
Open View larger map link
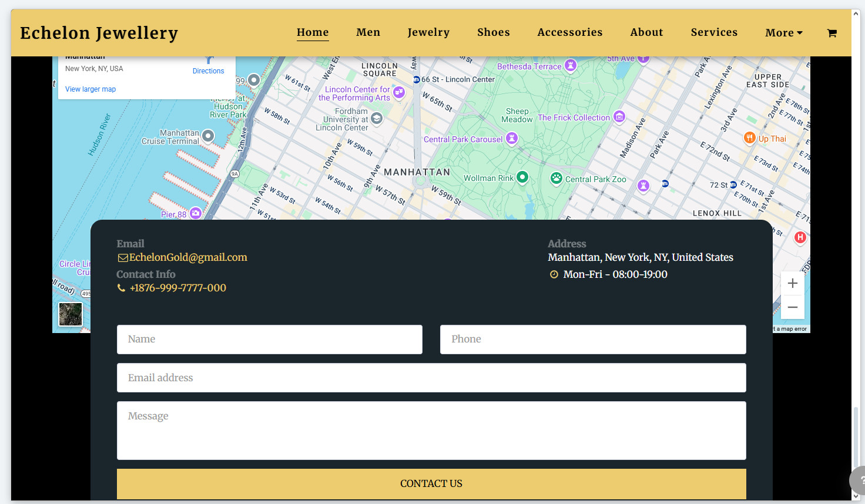[90, 89]
